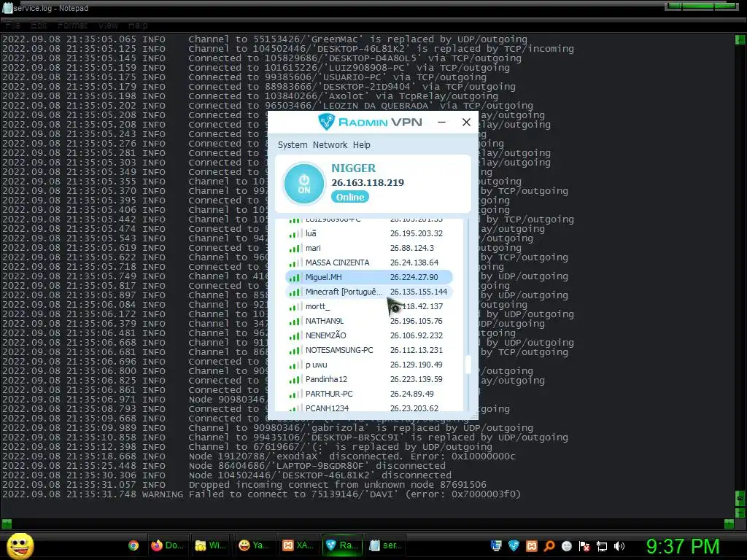The width and height of the screenshot is (747, 560).
Task: Click Notepad vertical scrollbar down arrow
Action: click(x=740, y=513)
